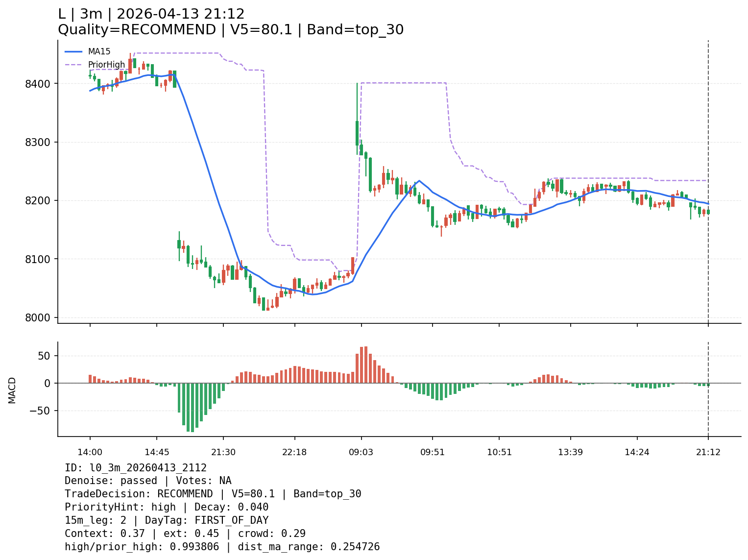The image size is (748, 560).
Task: Click the 21:12 time axis label
Action: pyautogui.click(x=708, y=452)
